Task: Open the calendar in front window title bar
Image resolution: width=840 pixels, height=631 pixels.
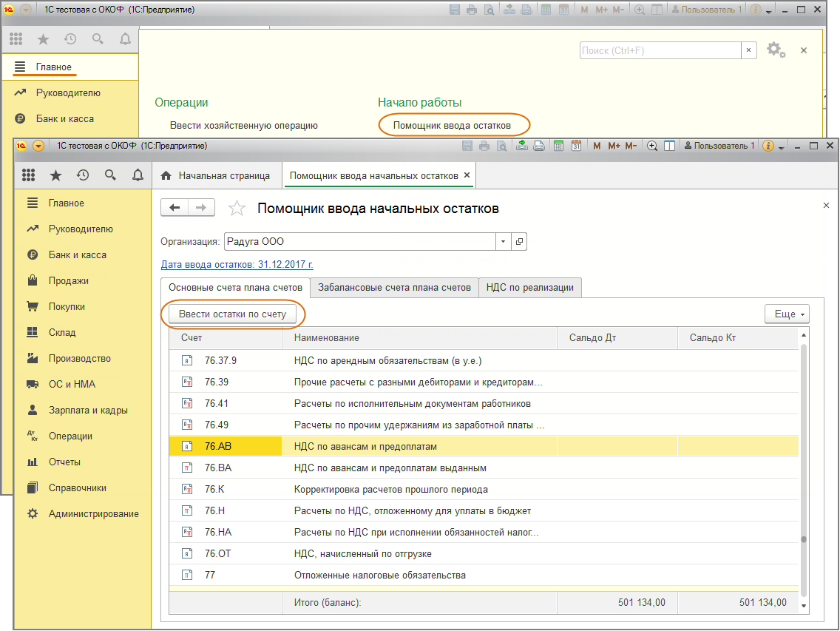Action: click(x=577, y=146)
